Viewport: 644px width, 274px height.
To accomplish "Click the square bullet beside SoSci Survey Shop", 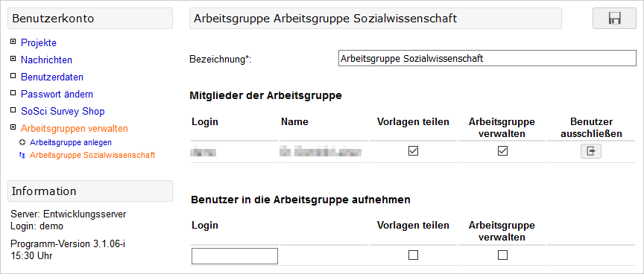I will [13, 110].
